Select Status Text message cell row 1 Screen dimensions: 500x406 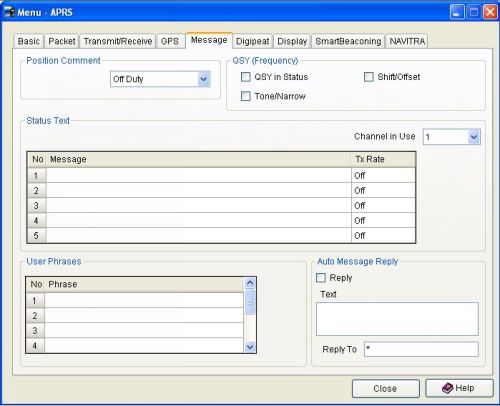click(x=199, y=175)
